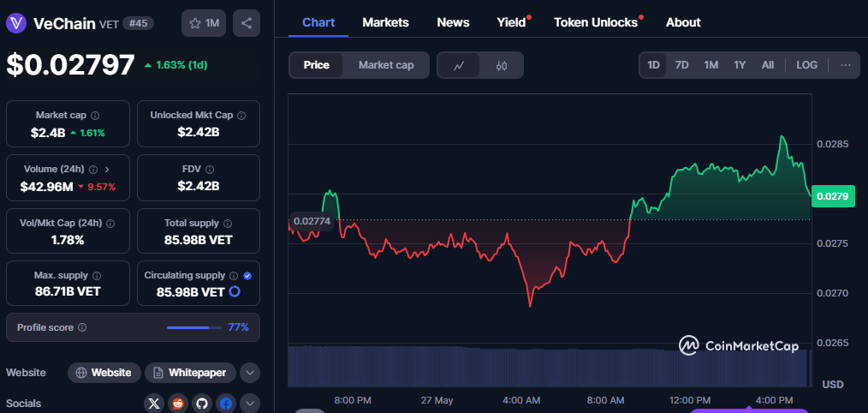Switch to the Token Unlocks tab
The width and height of the screenshot is (868, 413).
(596, 23)
